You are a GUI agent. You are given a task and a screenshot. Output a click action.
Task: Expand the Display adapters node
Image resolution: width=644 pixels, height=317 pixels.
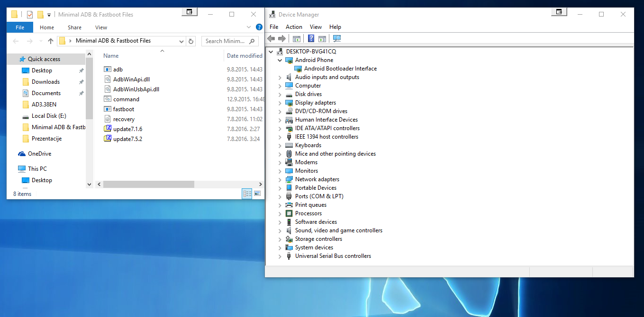[280, 103]
